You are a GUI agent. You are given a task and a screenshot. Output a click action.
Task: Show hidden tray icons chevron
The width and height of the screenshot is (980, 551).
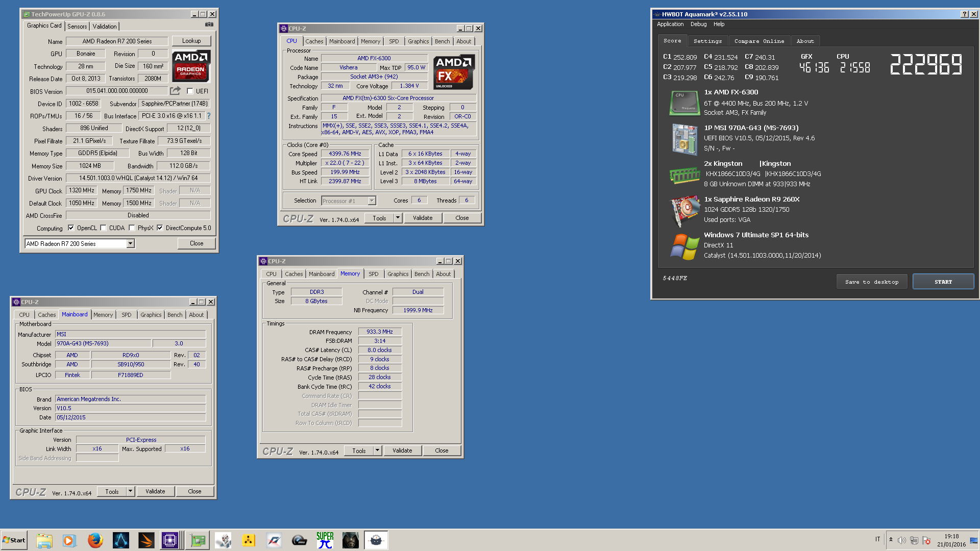pyautogui.click(x=891, y=540)
